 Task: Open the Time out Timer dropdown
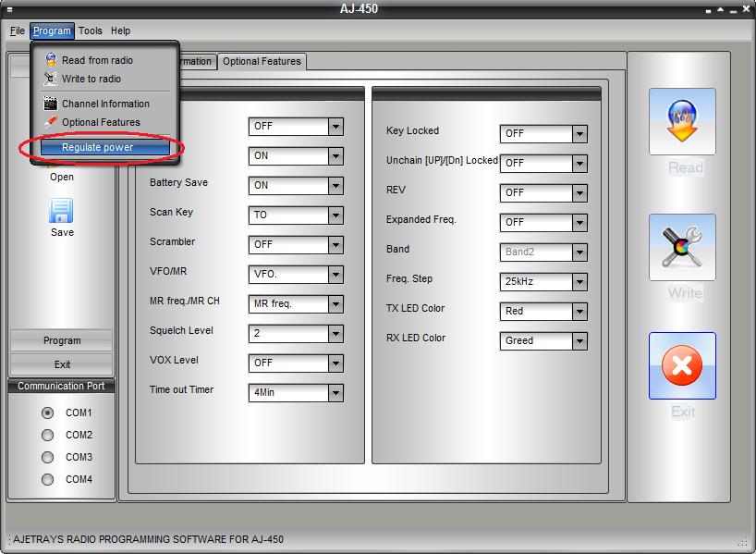point(335,393)
